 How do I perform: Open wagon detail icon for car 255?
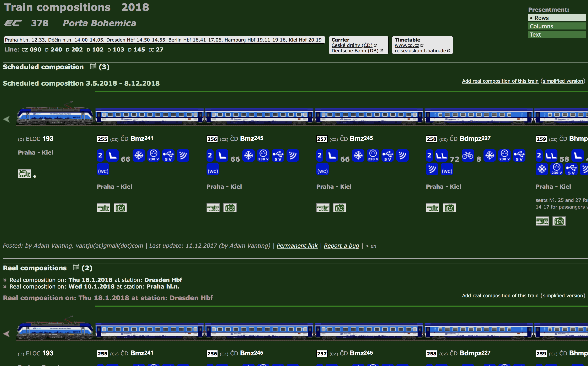pos(103,208)
